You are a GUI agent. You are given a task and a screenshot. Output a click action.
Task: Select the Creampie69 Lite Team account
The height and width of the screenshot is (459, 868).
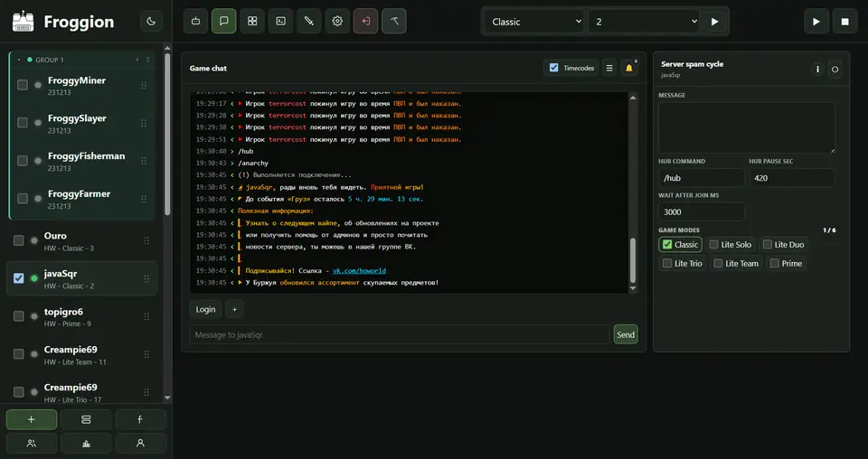point(81,354)
